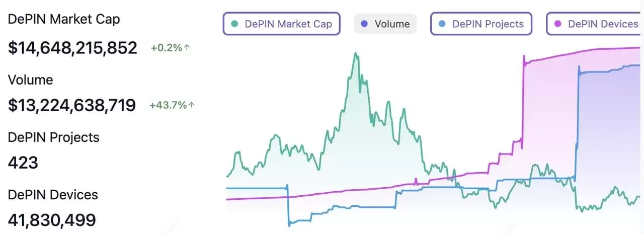Select the DePIN Market Cap heading
644x234 pixels.
pos(64,19)
